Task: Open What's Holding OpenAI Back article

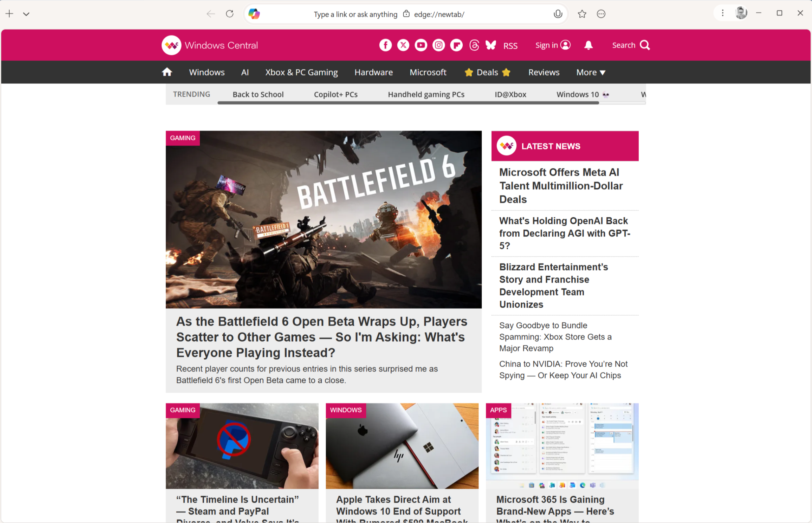Action: 565,233
